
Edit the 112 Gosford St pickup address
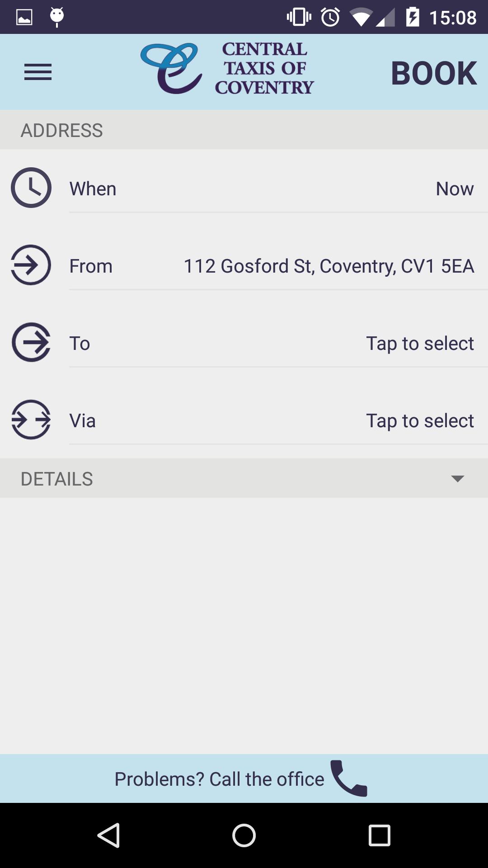point(328,266)
